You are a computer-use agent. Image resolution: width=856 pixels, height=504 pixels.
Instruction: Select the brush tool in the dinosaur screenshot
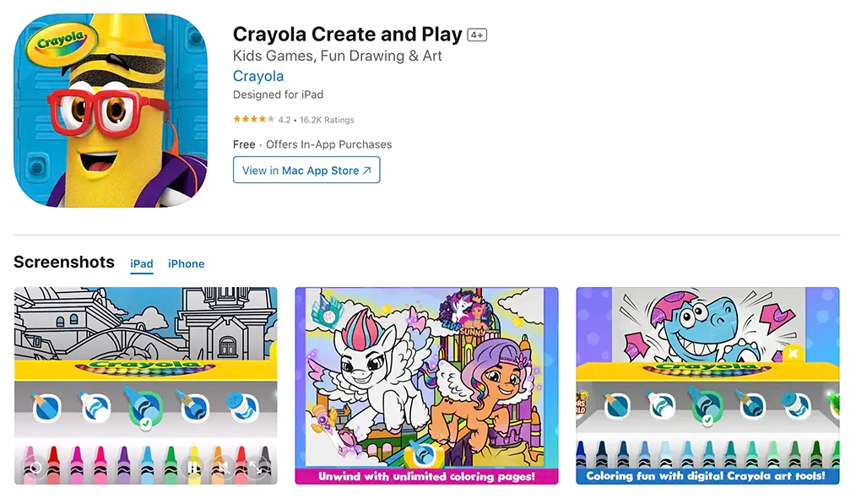(x=751, y=403)
